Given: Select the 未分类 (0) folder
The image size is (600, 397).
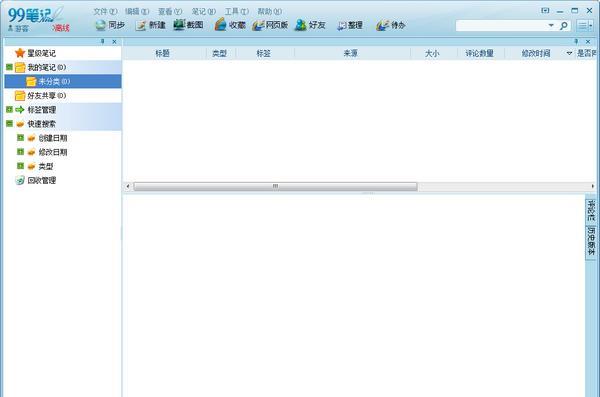Looking at the screenshot, I should pyautogui.click(x=54, y=82).
